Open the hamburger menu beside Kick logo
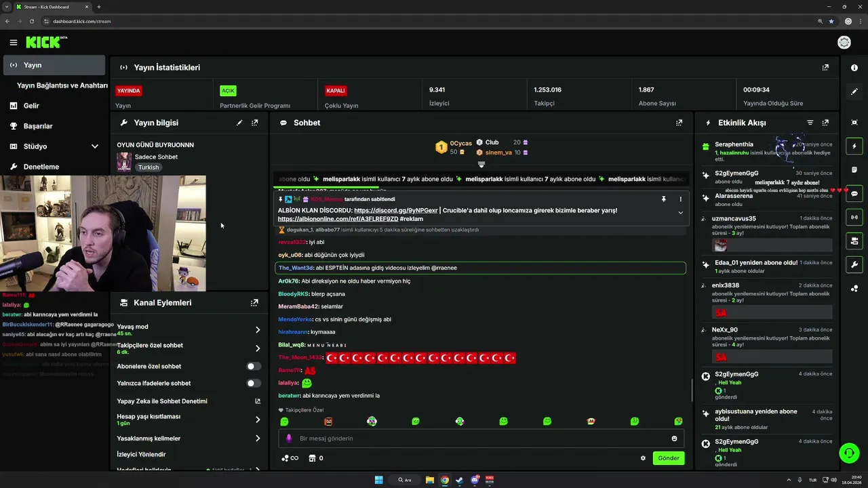 pos(13,43)
